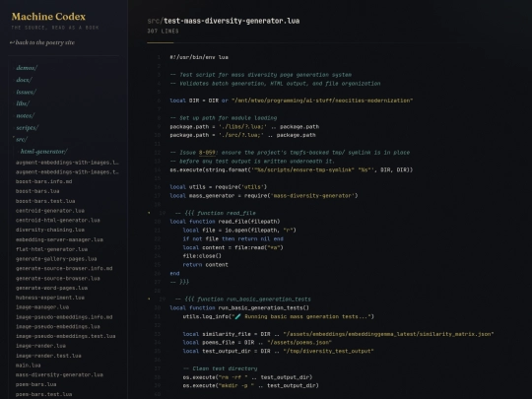Click the '#!/usr/bin/env lua' shebang line
The image size is (532, 399).
click(x=199, y=57)
